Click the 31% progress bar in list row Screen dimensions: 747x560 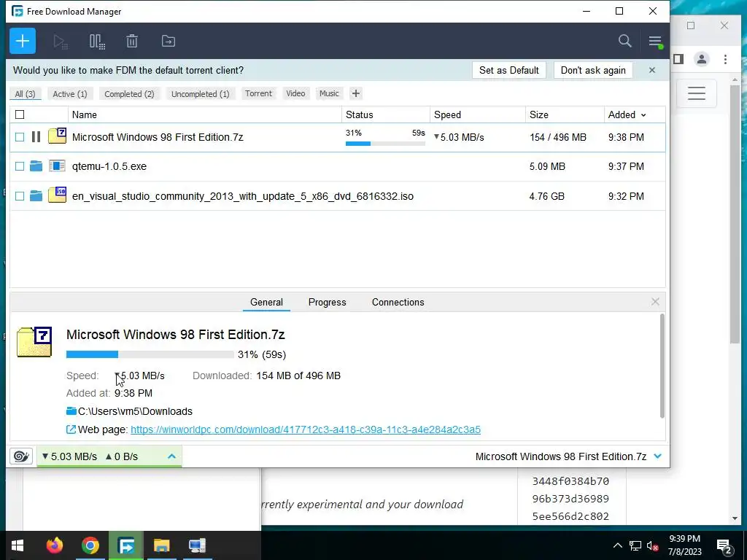pos(385,144)
